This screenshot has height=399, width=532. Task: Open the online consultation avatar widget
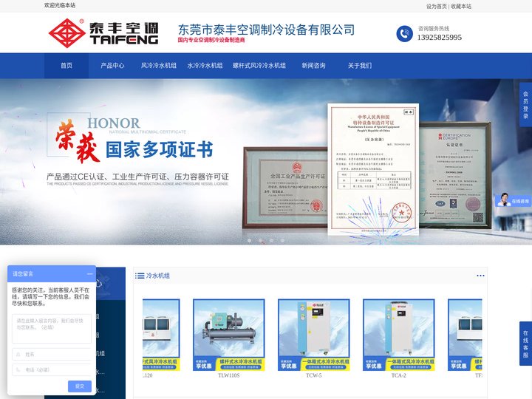[513, 199]
